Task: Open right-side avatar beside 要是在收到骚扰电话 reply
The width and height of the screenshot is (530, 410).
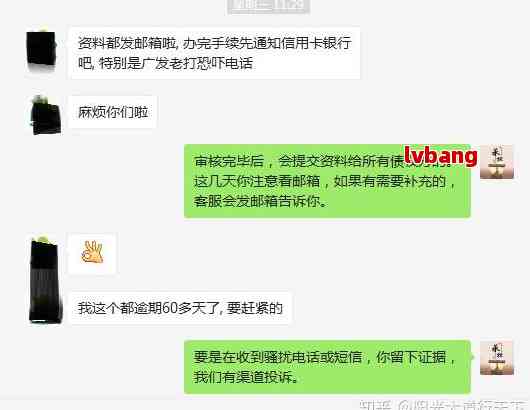Action: 497,358
